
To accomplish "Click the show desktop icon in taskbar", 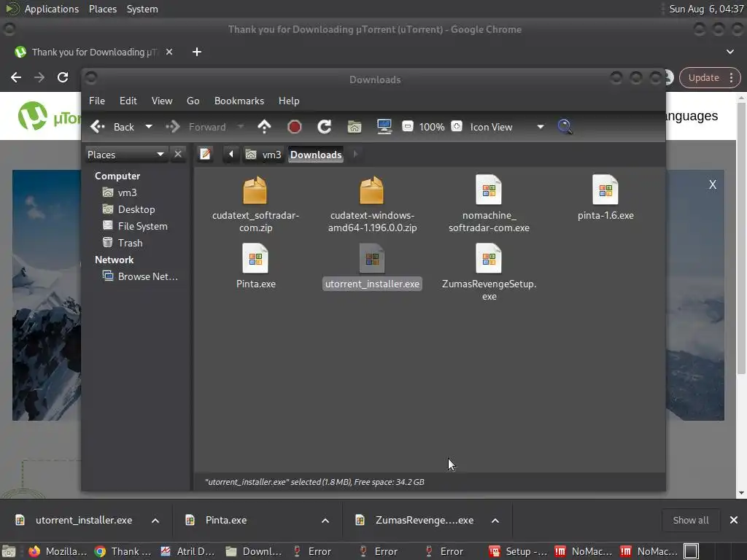I will (x=8, y=551).
